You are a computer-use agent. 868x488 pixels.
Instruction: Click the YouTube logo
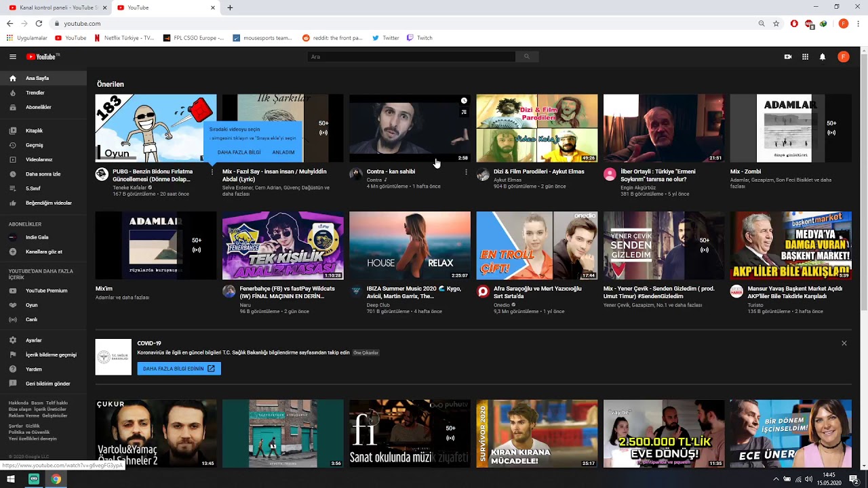[x=43, y=57]
